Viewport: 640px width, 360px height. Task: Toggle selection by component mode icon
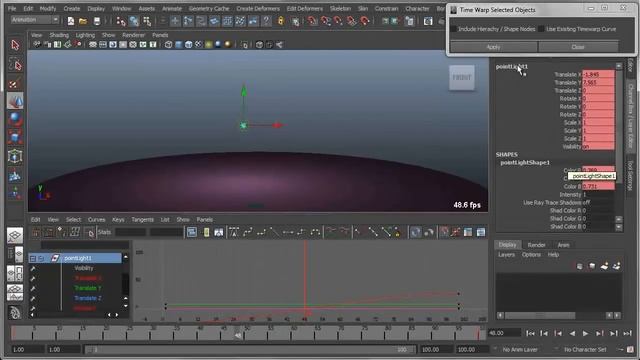[x=147, y=21]
